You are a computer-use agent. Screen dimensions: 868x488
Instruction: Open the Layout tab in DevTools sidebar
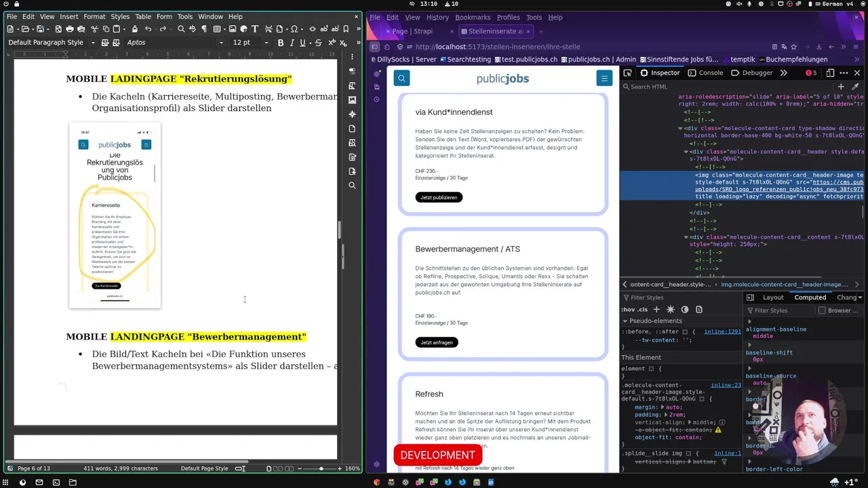[773, 298]
